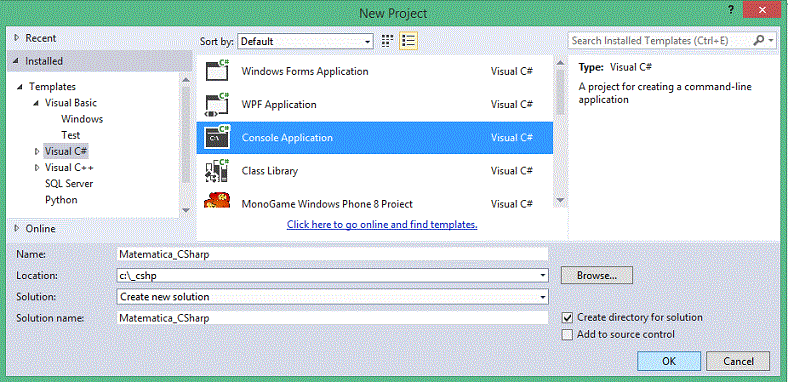Expand the Visual C++ tree node
Screen dimensions: 788x382
(x=37, y=167)
